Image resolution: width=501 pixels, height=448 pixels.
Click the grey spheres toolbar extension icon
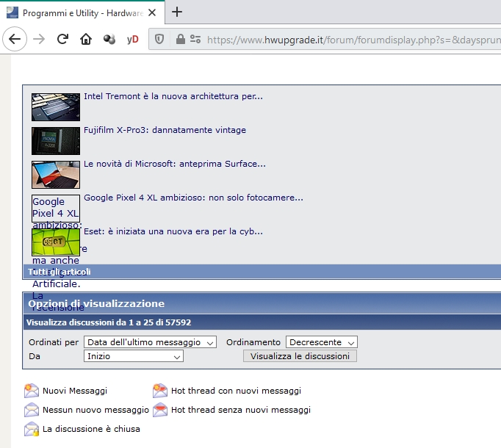[x=109, y=40]
